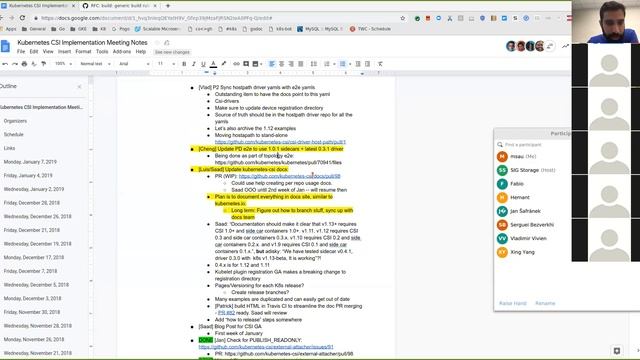The height and width of the screenshot is (360, 640).
Task: Open the kubernetes-csi docs pull 98 link
Action: [289, 176]
